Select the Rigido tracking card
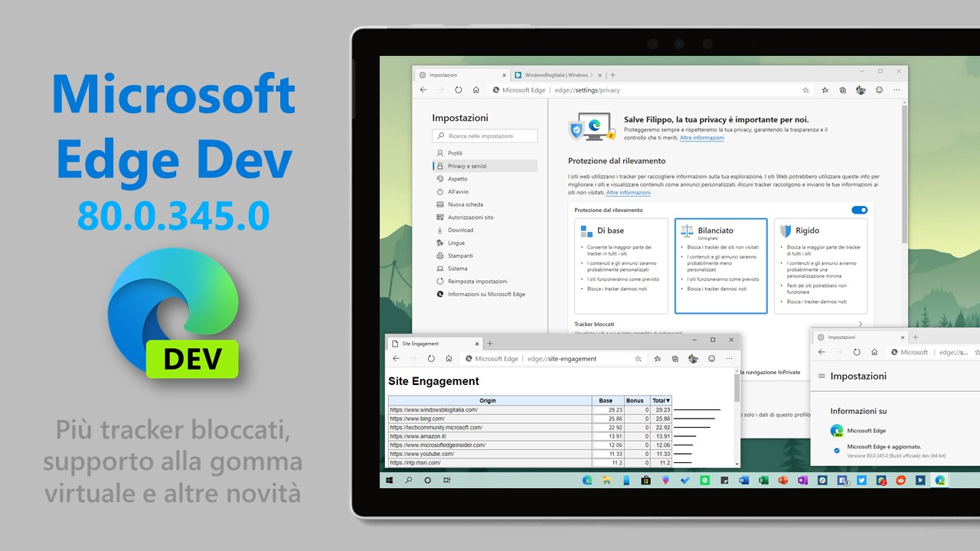Image resolution: width=980 pixels, height=551 pixels. 821,266
